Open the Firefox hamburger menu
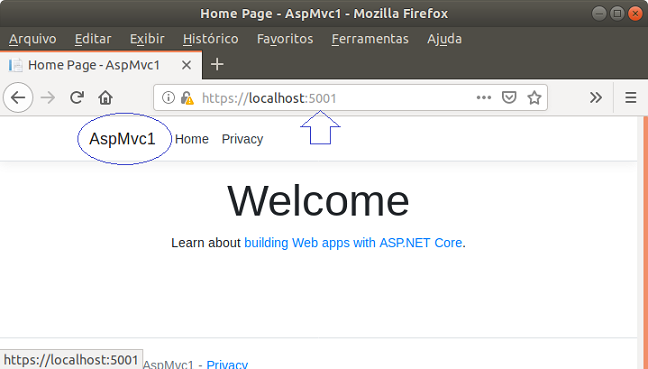 click(x=631, y=98)
